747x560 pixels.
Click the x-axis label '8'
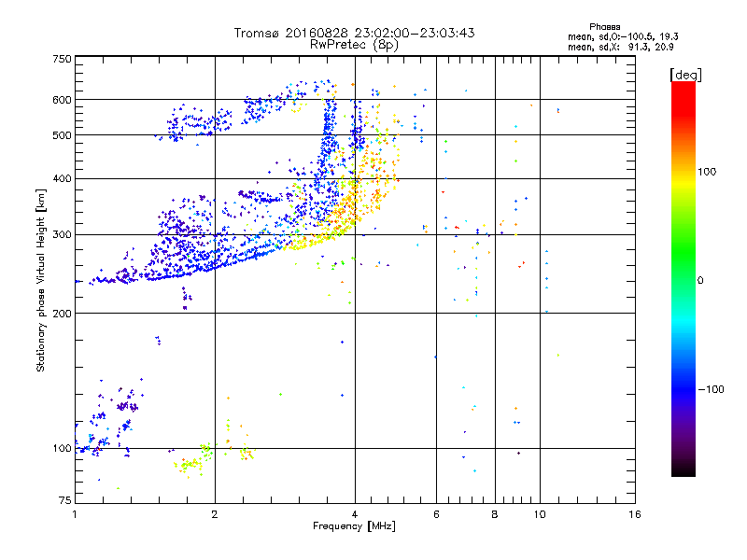tap(495, 514)
